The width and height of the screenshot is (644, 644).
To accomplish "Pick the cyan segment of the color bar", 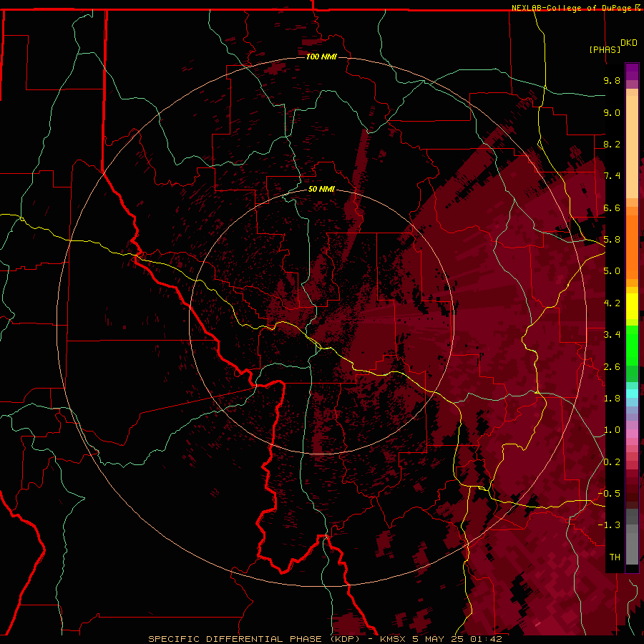I will pos(632,393).
